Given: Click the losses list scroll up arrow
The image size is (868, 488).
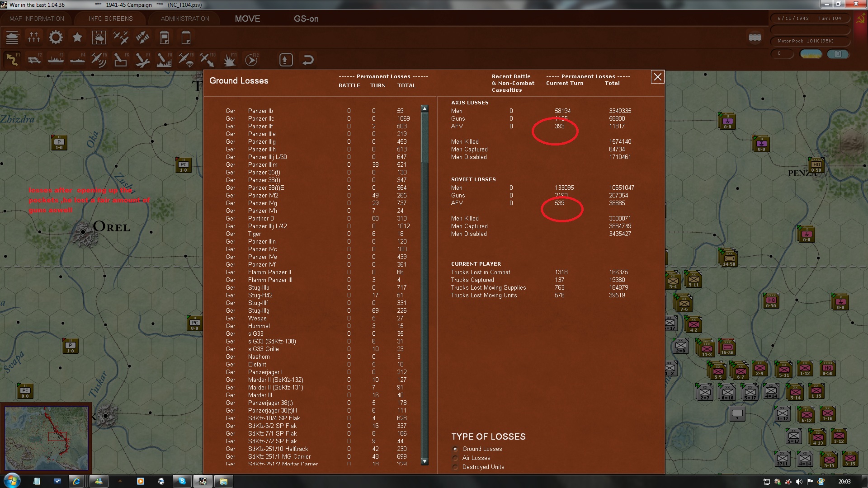Looking at the screenshot, I should point(424,108).
